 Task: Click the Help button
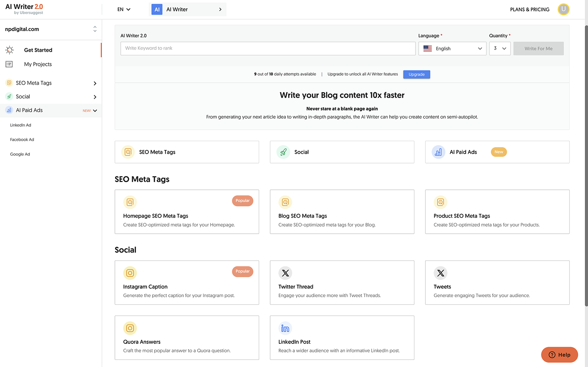point(559,355)
